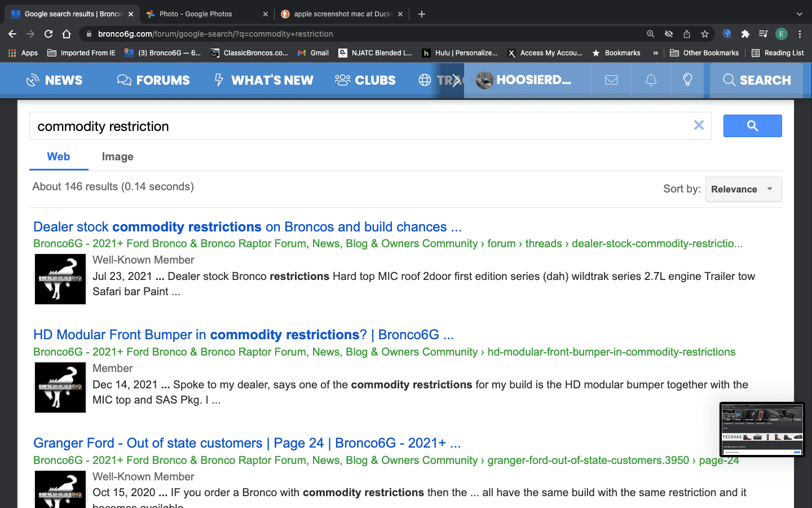Click the crossed-out eye icon in address bar

coord(669,34)
